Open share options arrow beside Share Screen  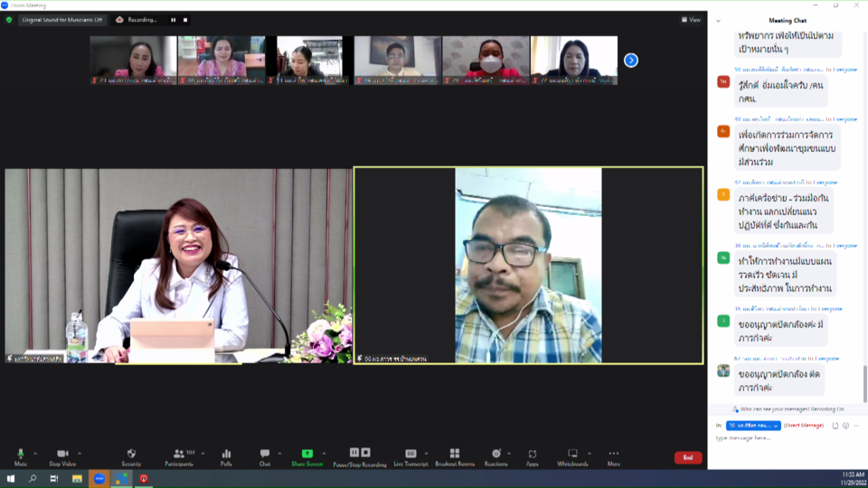[324, 454]
